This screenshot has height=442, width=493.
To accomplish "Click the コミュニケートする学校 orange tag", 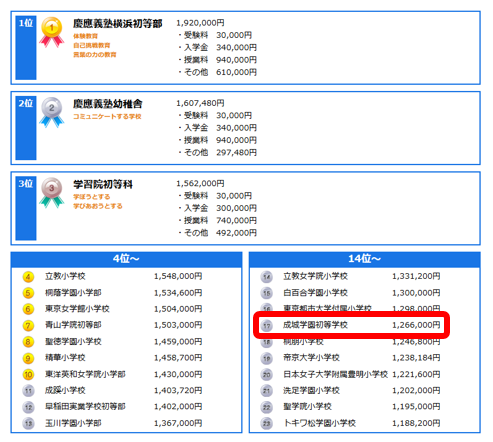I will coord(107,116).
